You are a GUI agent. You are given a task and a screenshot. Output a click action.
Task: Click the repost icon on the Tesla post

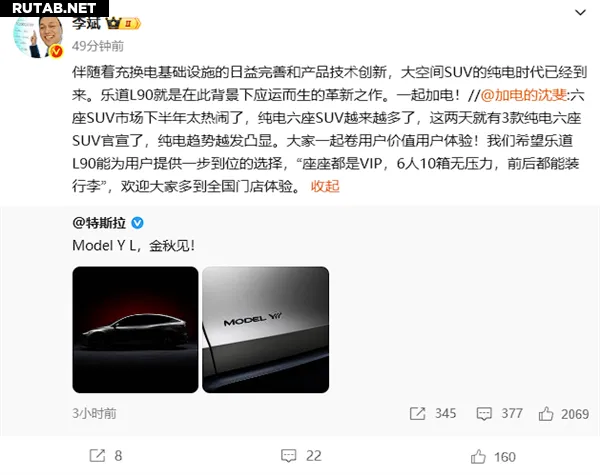(x=417, y=414)
